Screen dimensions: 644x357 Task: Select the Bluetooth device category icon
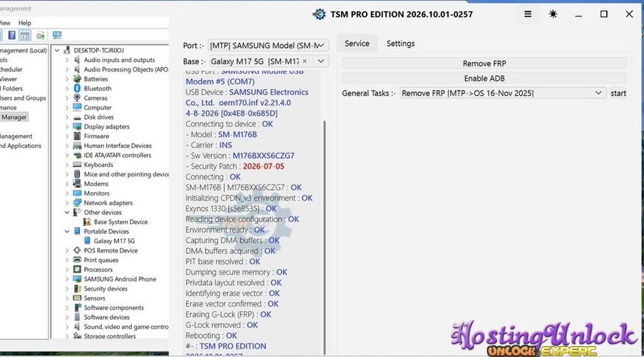[x=77, y=89]
